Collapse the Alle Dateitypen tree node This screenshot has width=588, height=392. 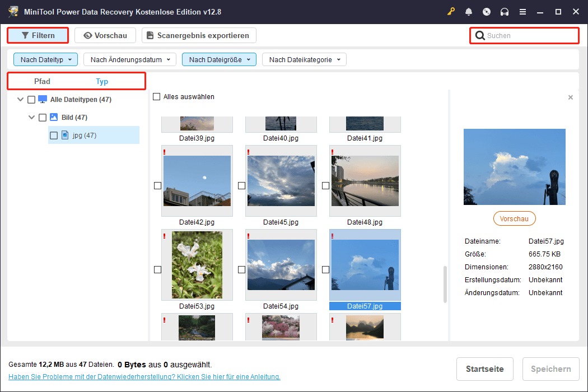click(x=21, y=100)
